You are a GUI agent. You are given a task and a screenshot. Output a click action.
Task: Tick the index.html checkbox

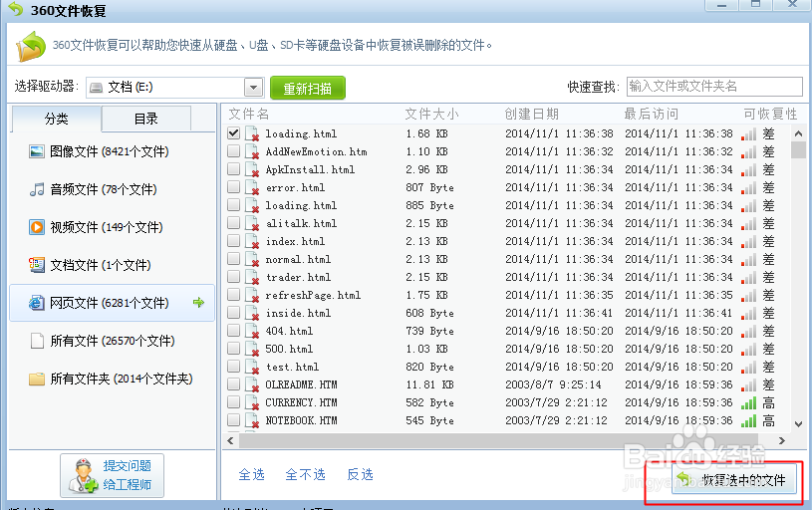pos(233,241)
